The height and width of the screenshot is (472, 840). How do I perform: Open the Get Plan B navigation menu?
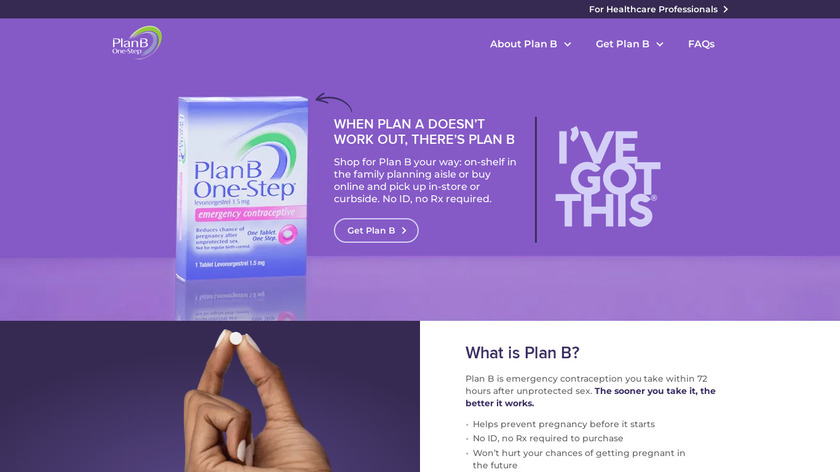click(629, 44)
